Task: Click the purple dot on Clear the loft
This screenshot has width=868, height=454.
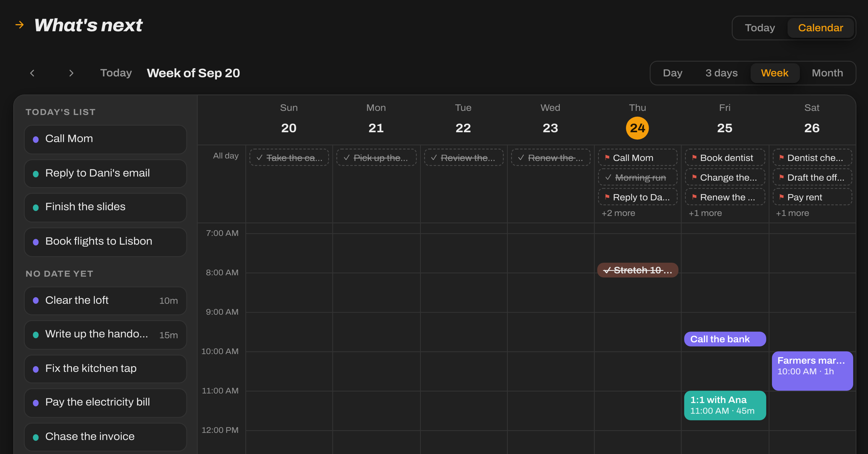Action: pos(36,301)
